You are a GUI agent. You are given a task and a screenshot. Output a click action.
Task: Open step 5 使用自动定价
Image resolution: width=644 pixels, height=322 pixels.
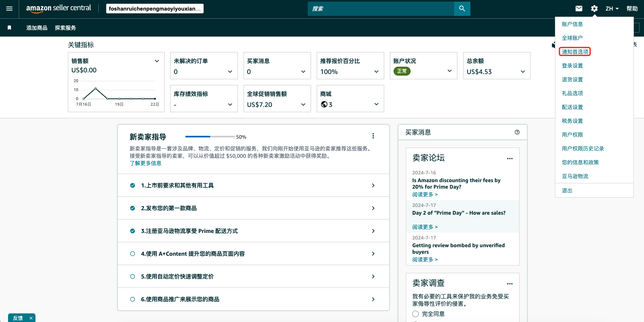253,276
